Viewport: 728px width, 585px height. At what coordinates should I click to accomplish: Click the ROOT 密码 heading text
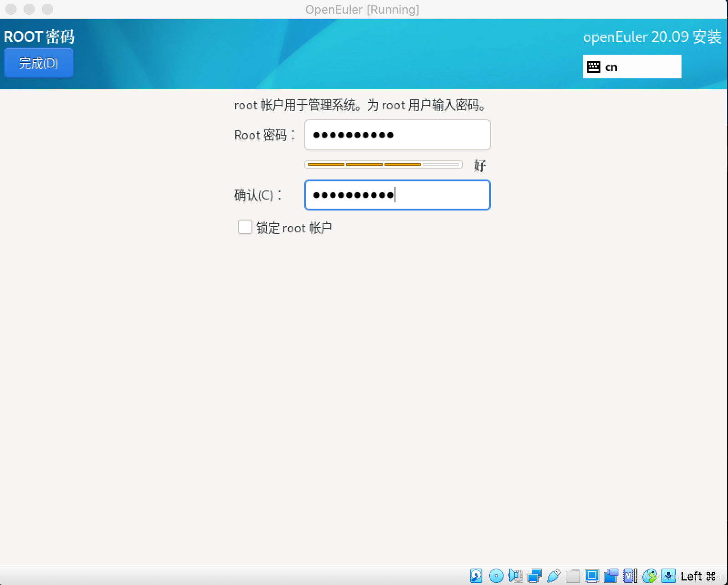(x=39, y=36)
